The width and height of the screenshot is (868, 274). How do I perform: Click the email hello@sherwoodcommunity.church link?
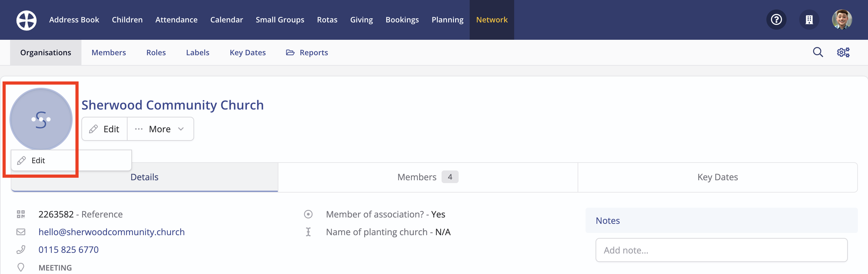(x=111, y=232)
